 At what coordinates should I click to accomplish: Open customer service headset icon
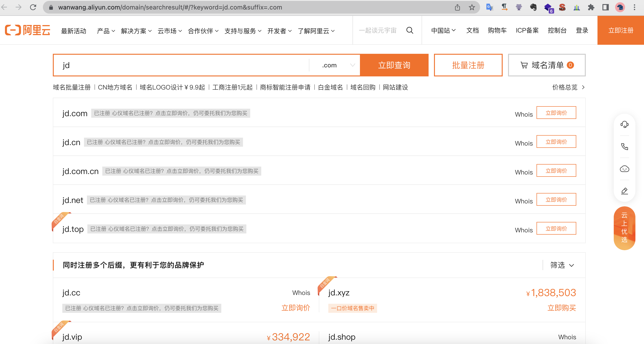click(624, 124)
